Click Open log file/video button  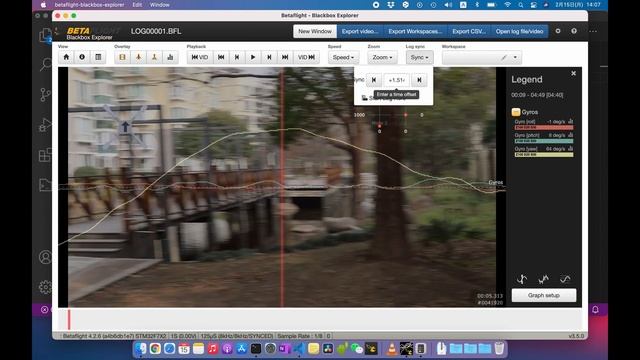[x=519, y=31]
